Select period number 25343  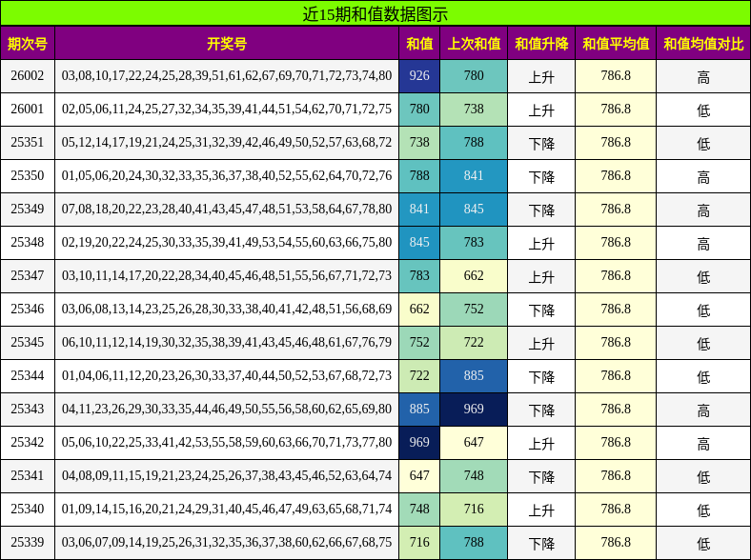pos(28,410)
